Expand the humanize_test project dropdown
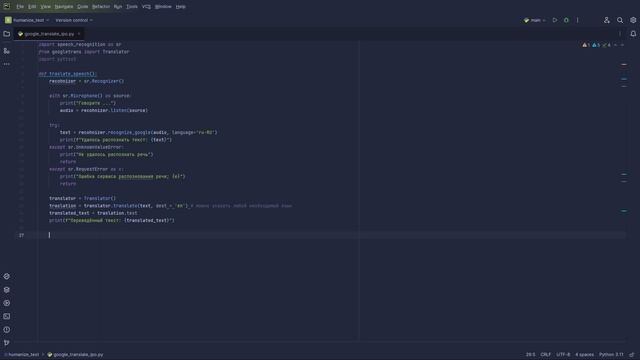 point(27,20)
